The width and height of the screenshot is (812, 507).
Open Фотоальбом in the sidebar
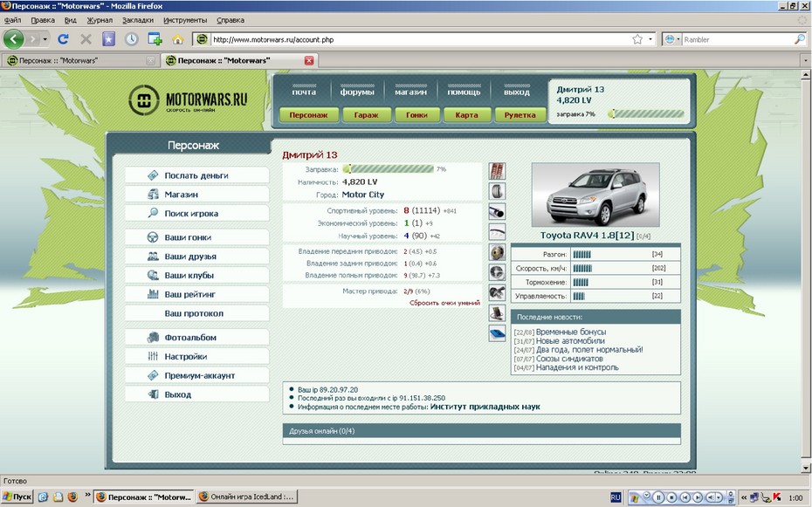[196, 338]
